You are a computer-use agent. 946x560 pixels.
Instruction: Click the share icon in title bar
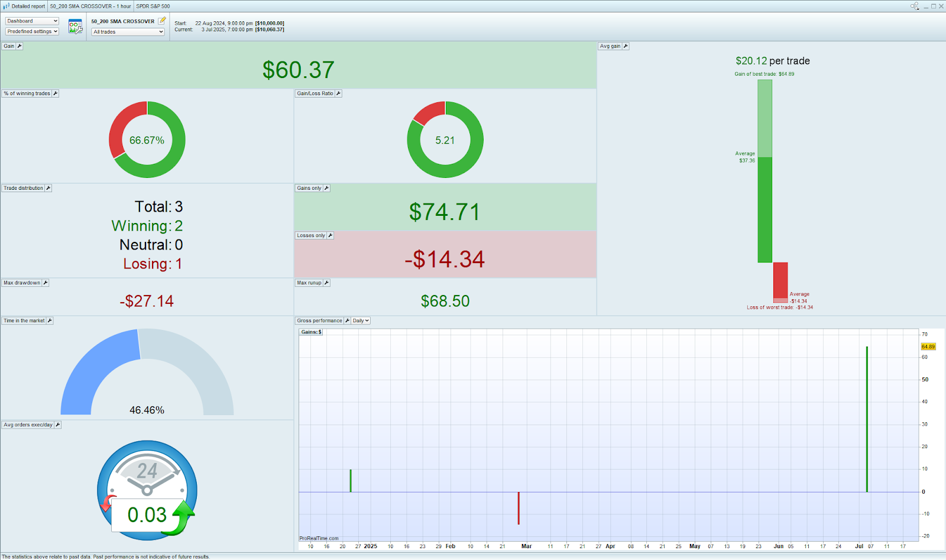click(x=915, y=6)
